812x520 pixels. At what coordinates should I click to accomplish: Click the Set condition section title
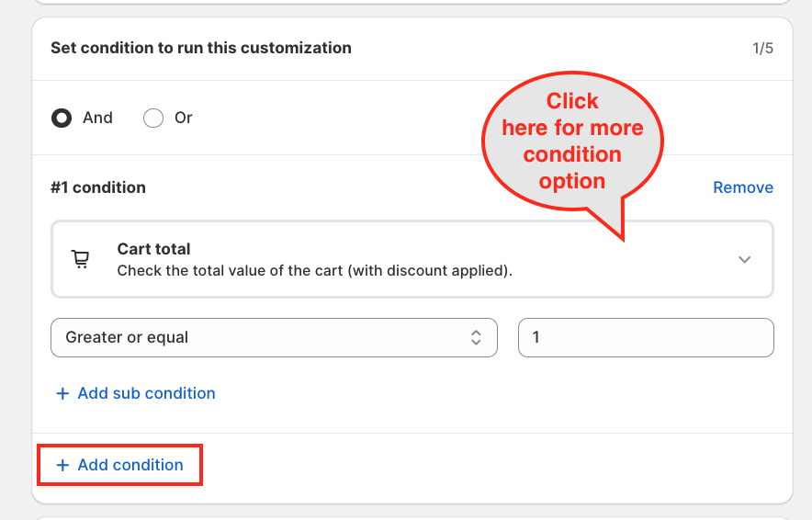pos(201,48)
